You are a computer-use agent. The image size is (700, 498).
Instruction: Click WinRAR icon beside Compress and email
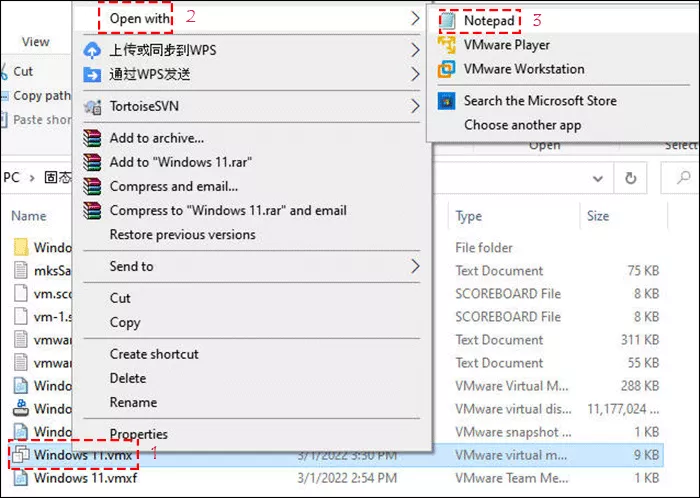pyautogui.click(x=92, y=187)
